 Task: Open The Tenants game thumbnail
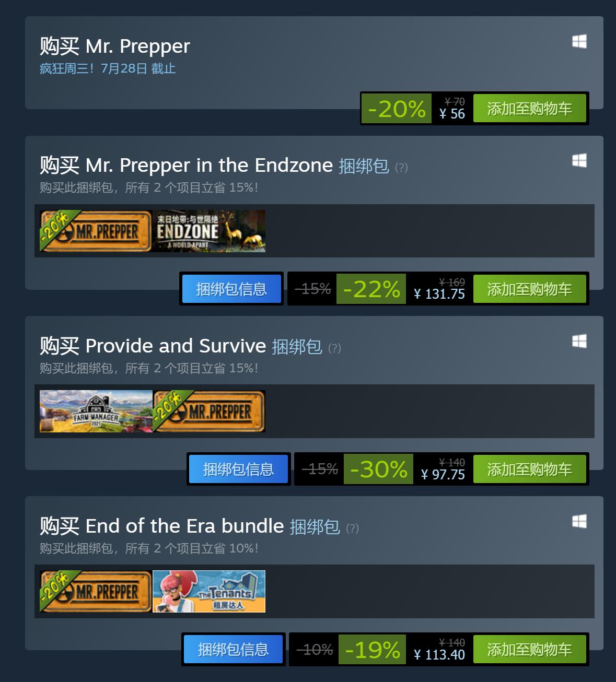(x=209, y=591)
